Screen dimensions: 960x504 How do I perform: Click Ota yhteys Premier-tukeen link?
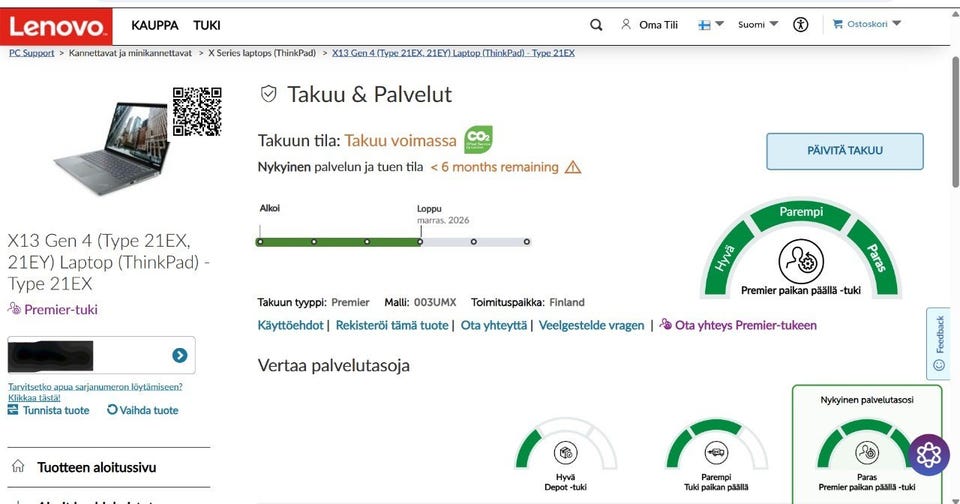coord(746,325)
